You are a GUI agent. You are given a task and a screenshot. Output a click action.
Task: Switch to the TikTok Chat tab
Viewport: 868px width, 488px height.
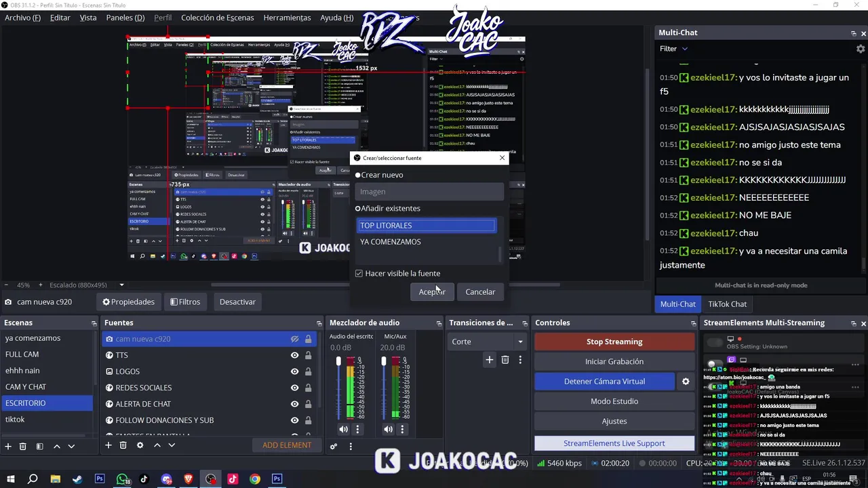[727, 304]
